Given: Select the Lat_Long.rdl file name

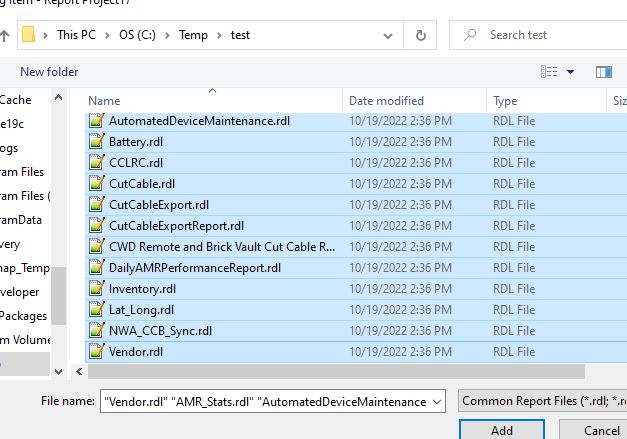Looking at the screenshot, I should (x=142, y=310).
